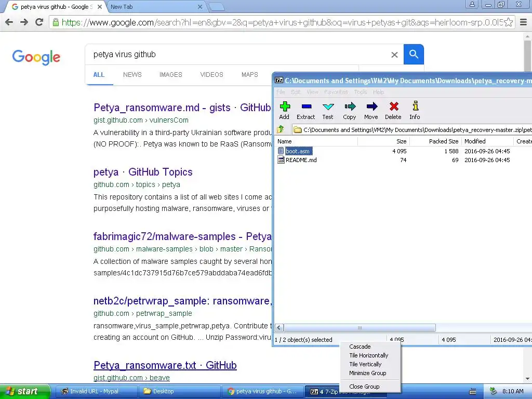Image resolution: width=532 pixels, height=399 pixels.
Task: Click the system tray keyboard icon
Action: click(473, 392)
